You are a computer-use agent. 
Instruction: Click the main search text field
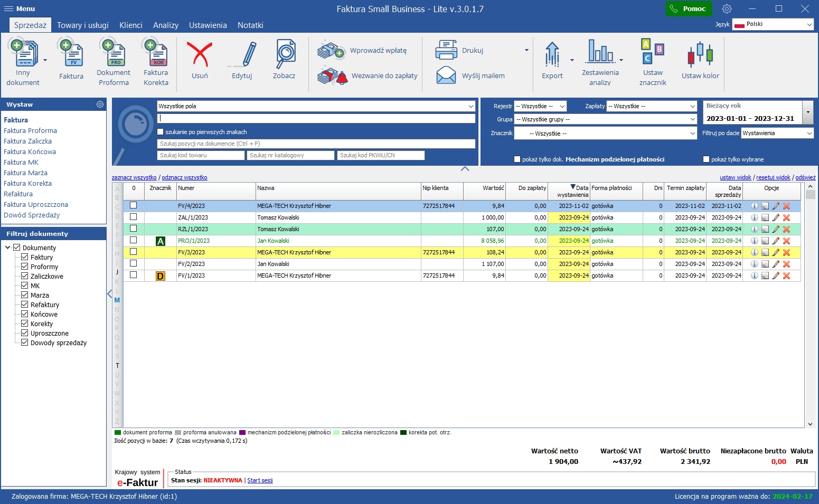tap(316, 119)
